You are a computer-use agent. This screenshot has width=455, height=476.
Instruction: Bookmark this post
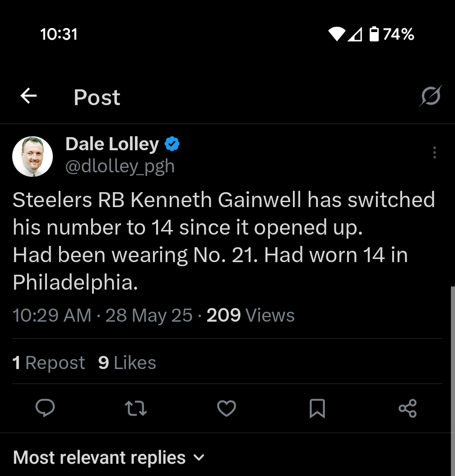pos(317,408)
